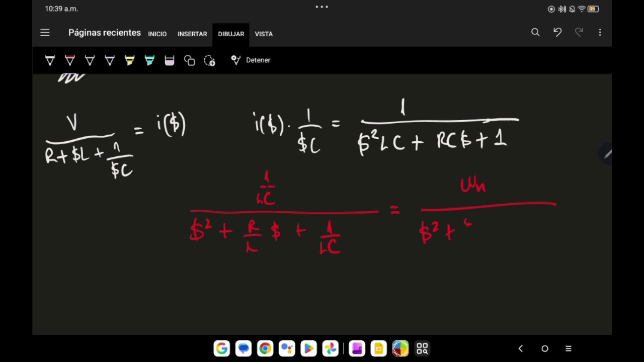The height and width of the screenshot is (362, 644).
Task: Tap the floating pen edit button
Action: pyautogui.click(x=606, y=154)
